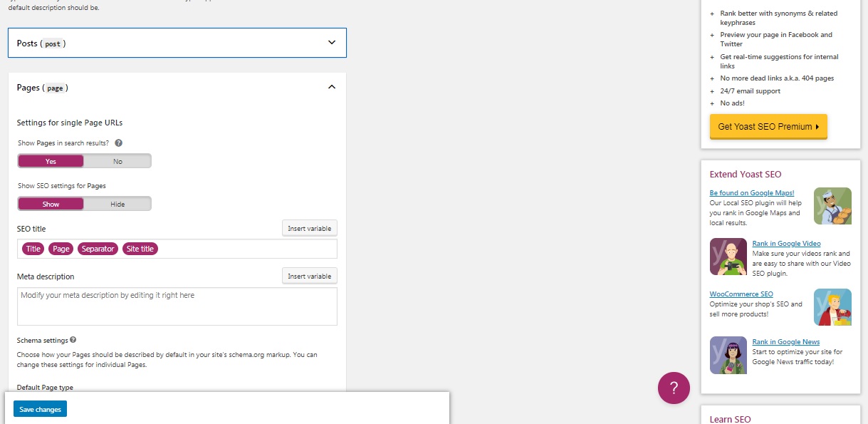Click Get Yoast SEO Premium button
The width and height of the screenshot is (868, 424).
(x=768, y=126)
